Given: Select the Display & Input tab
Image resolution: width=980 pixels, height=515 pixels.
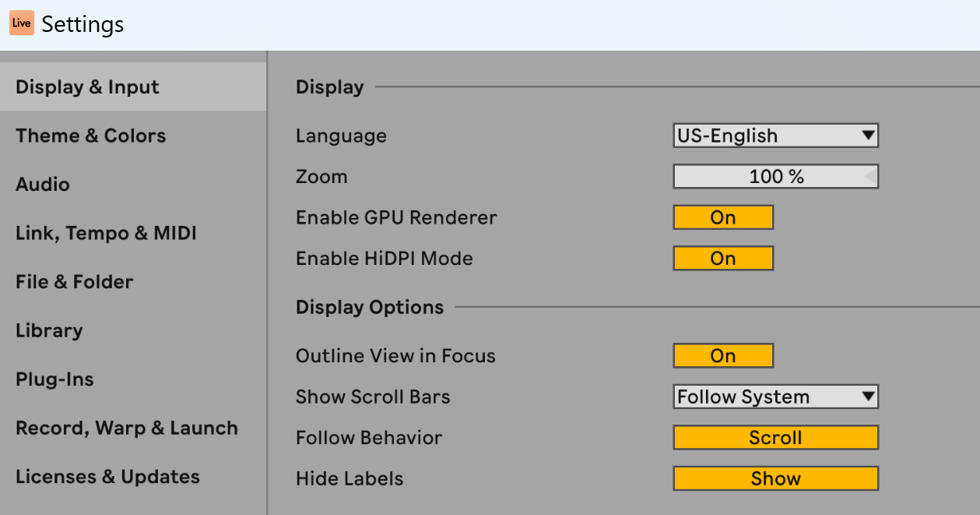Looking at the screenshot, I should (x=87, y=87).
